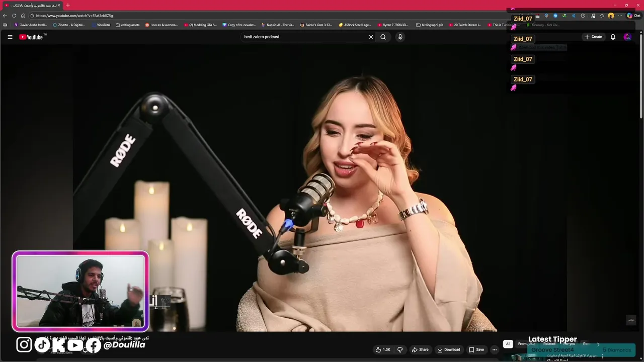Select the Related filter chip
The width and height of the screenshot is (644, 362).
point(549,344)
